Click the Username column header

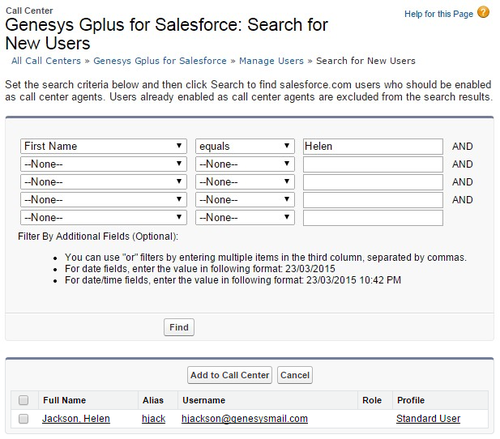pyautogui.click(x=204, y=400)
